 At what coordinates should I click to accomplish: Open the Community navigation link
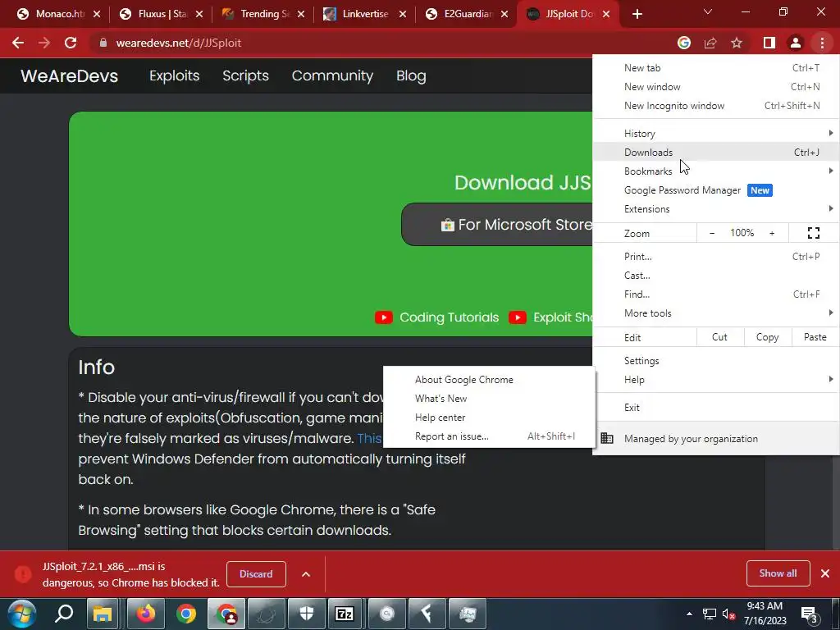point(332,76)
